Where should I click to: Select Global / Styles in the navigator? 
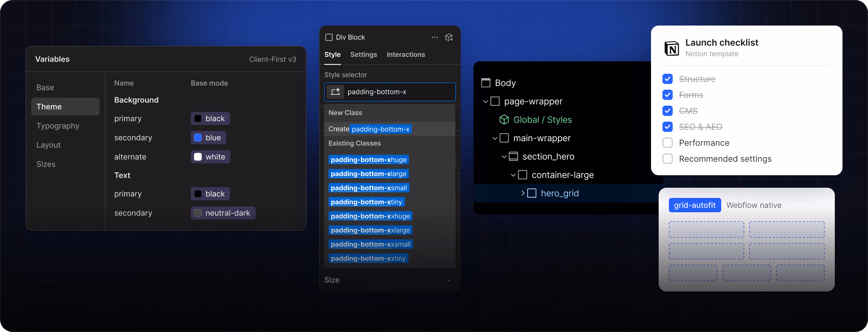(x=542, y=120)
